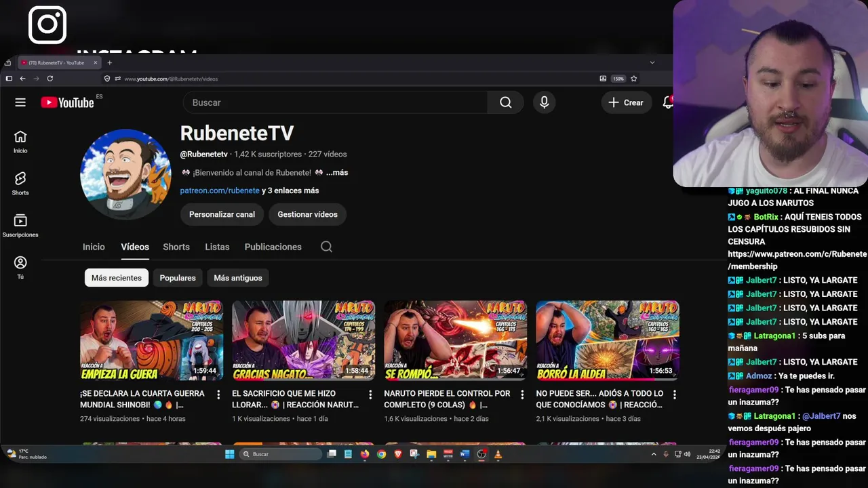Open new browser tab
This screenshot has height=488, width=868.
pos(109,63)
